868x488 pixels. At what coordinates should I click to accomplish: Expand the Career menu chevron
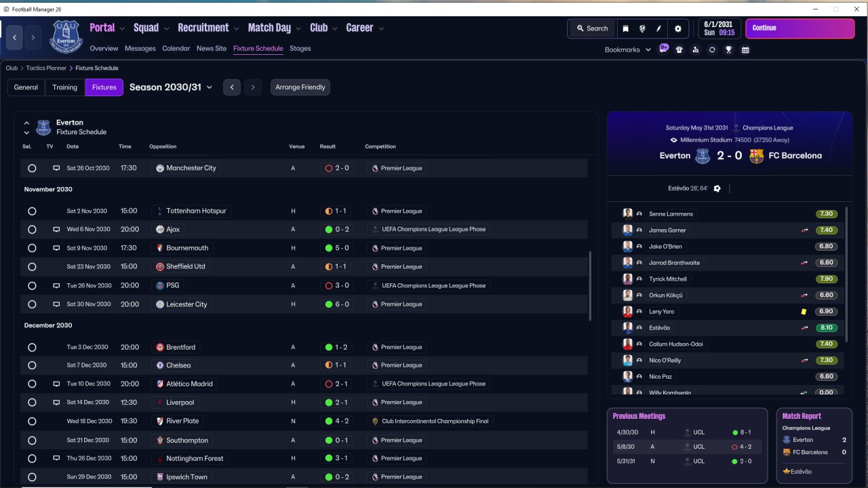(x=381, y=28)
